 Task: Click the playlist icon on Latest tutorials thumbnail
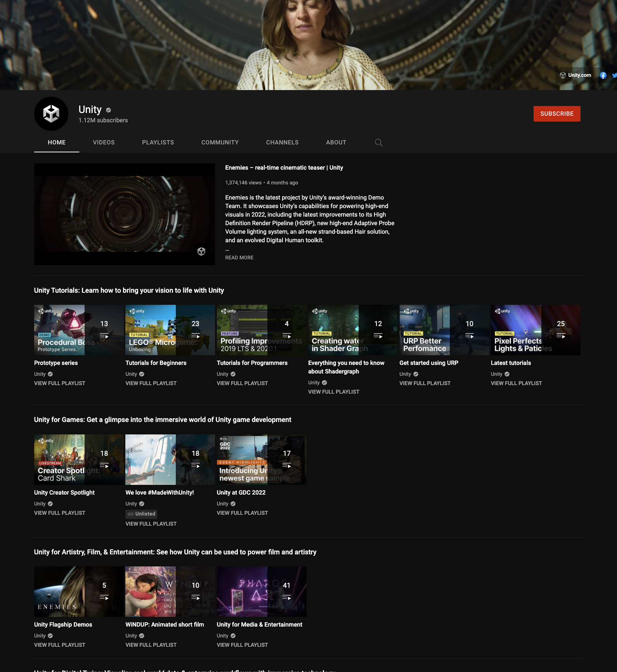[561, 336]
